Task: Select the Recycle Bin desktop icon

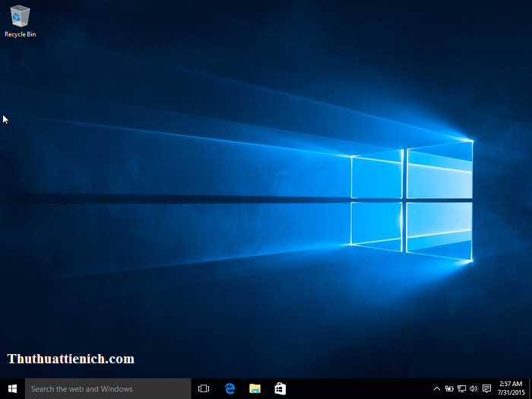Action: point(20,17)
